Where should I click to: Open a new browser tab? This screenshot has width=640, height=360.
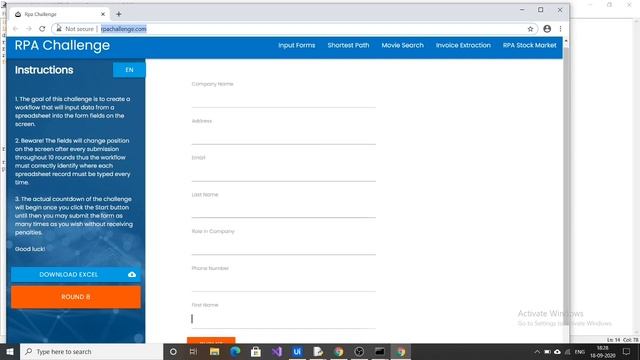click(119, 14)
